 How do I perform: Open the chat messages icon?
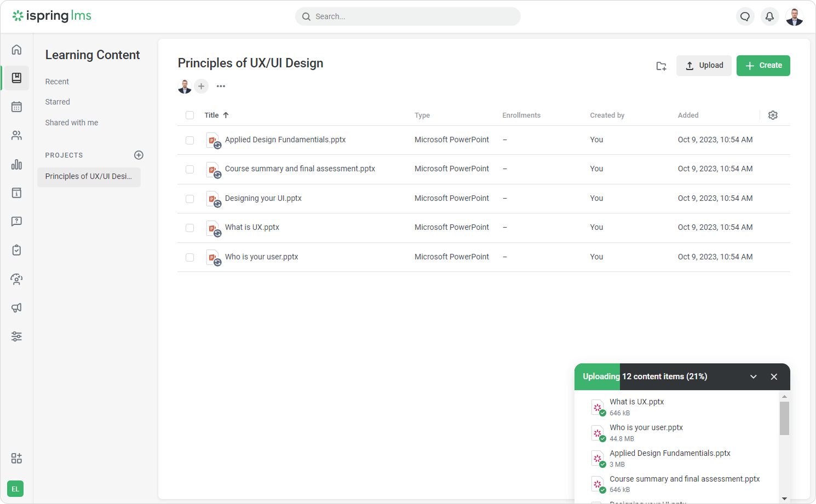point(745,16)
